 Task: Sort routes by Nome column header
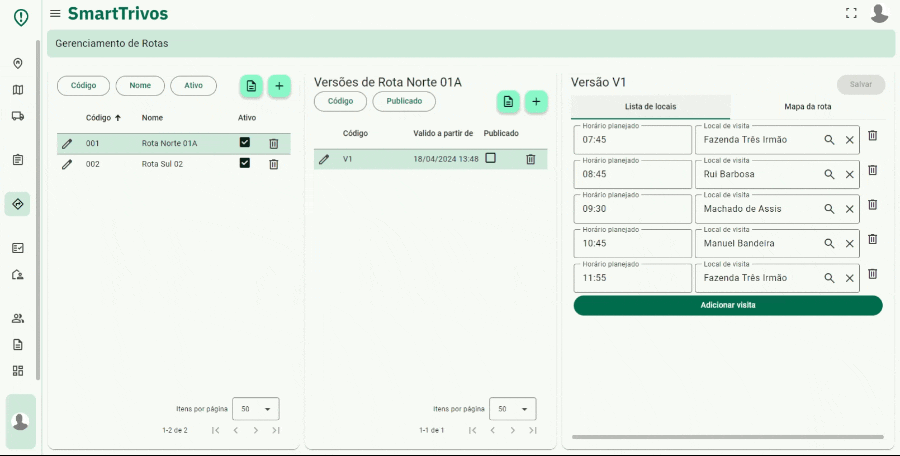pos(152,118)
